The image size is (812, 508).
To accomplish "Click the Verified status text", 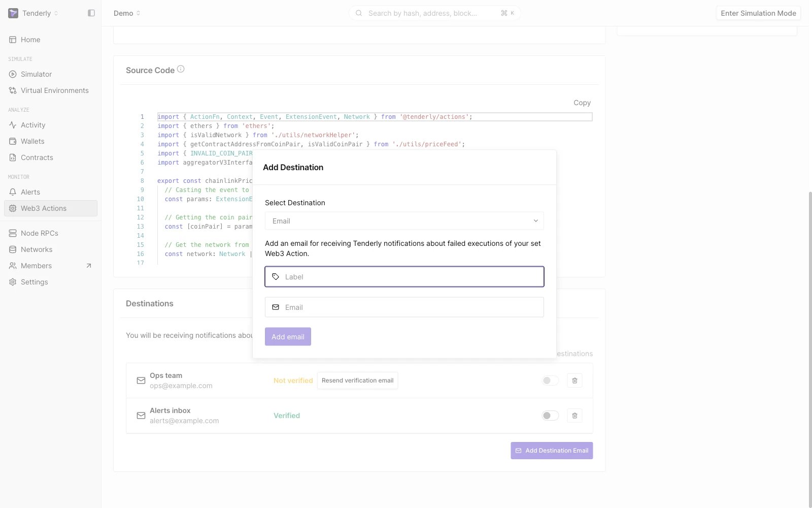I will (x=287, y=416).
